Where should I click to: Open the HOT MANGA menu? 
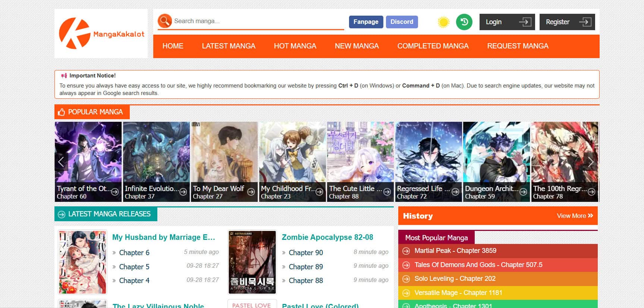pos(295,46)
